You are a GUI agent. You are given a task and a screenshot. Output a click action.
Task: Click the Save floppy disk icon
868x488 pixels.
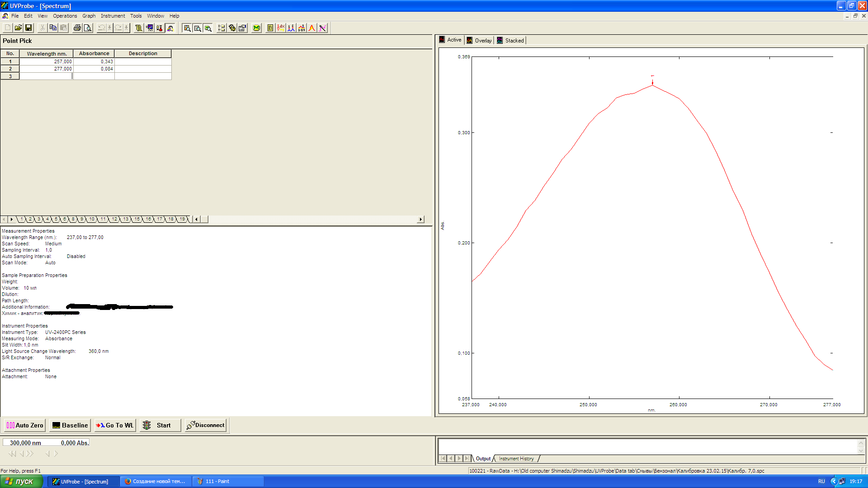[28, 28]
